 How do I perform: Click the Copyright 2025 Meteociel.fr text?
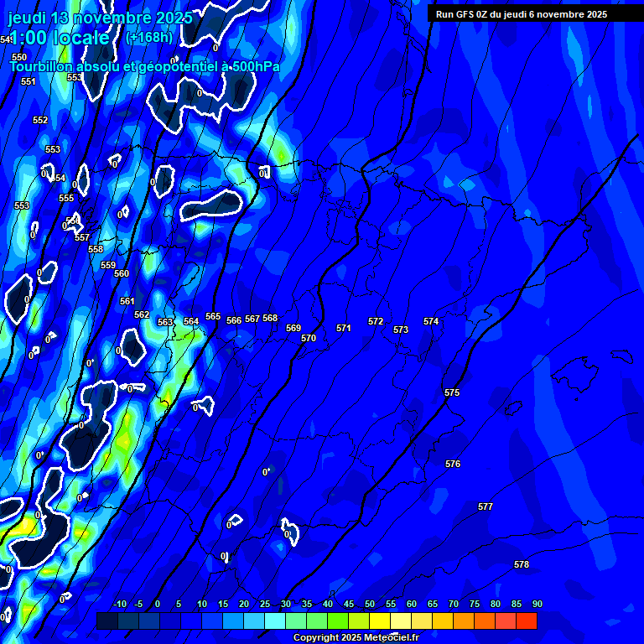[x=356, y=638]
